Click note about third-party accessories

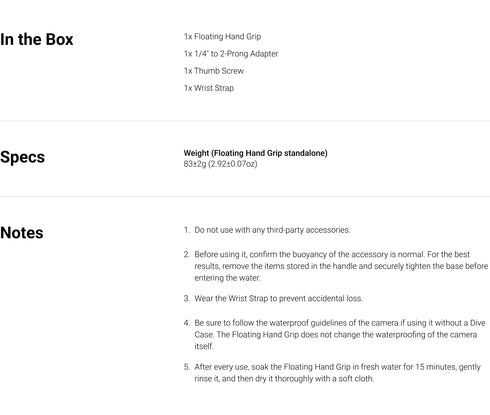coord(272,230)
